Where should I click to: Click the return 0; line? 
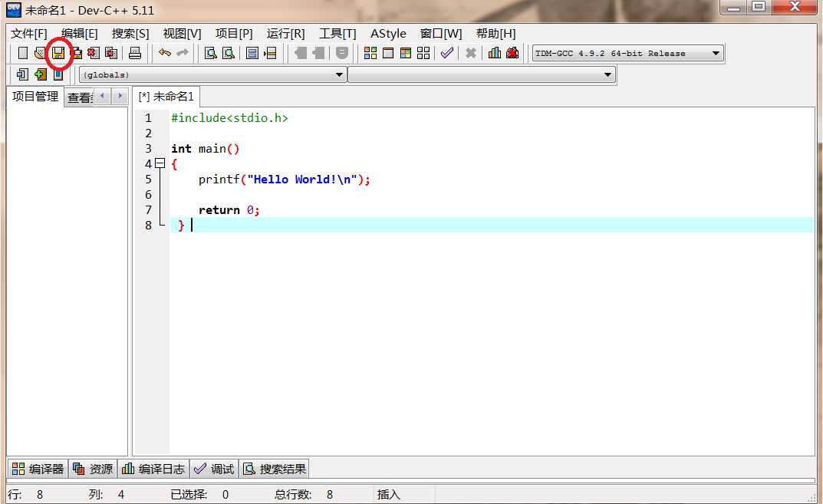[x=229, y=210]
